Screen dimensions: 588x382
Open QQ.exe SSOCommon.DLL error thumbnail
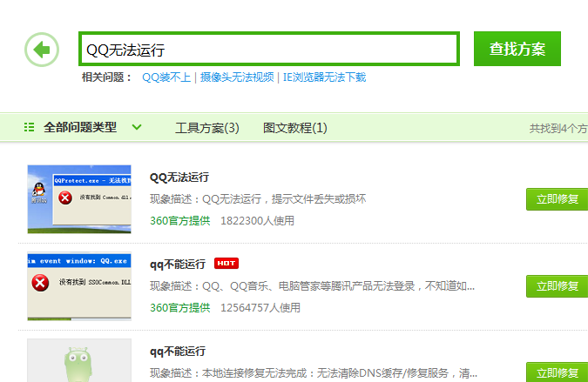(79, 286)
